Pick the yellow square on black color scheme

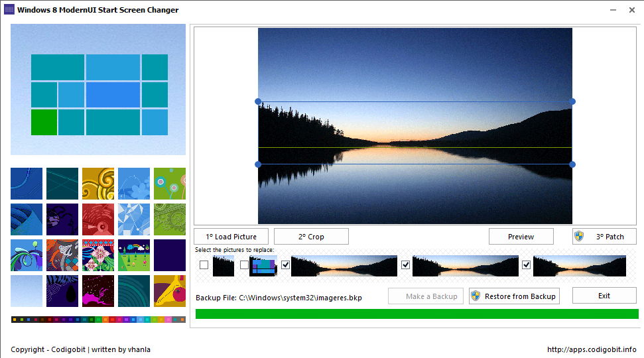pos(15,320)
